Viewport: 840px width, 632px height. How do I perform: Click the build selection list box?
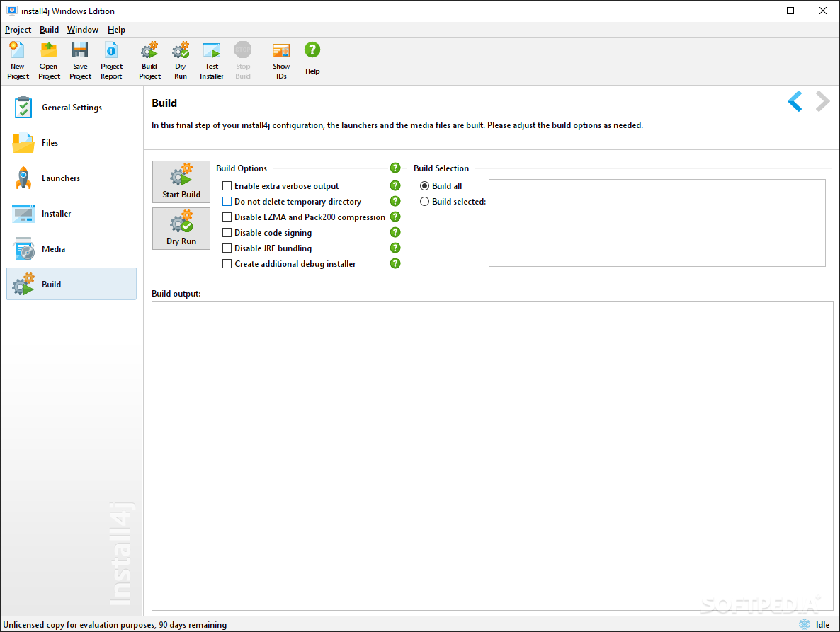coord(657,223)
